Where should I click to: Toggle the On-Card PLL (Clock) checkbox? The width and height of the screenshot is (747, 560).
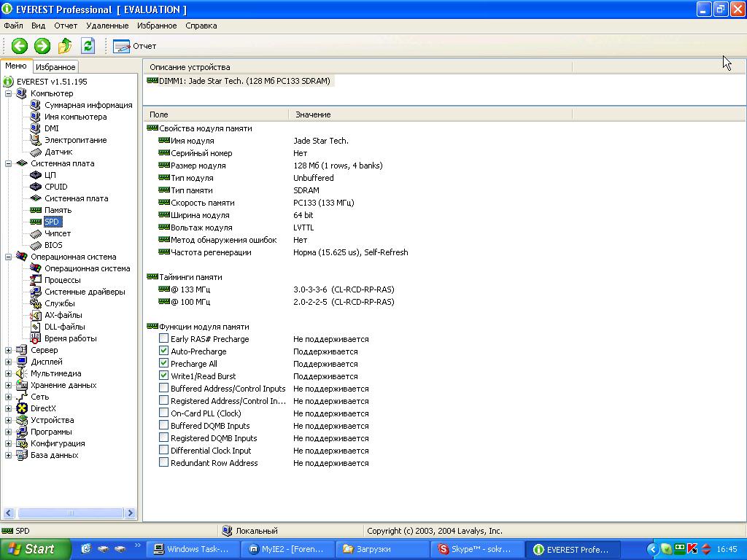pyautogui.click(x=163, y=413)
